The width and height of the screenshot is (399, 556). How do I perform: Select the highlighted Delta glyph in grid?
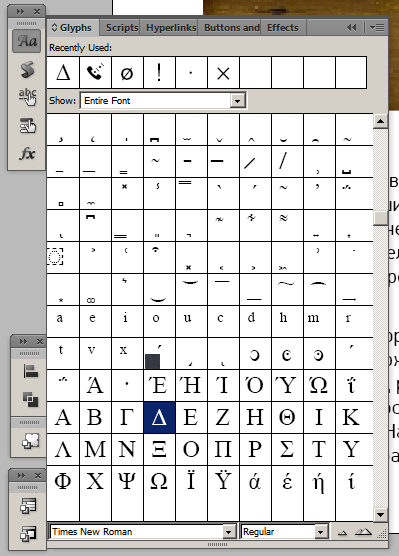pos(159,417)
